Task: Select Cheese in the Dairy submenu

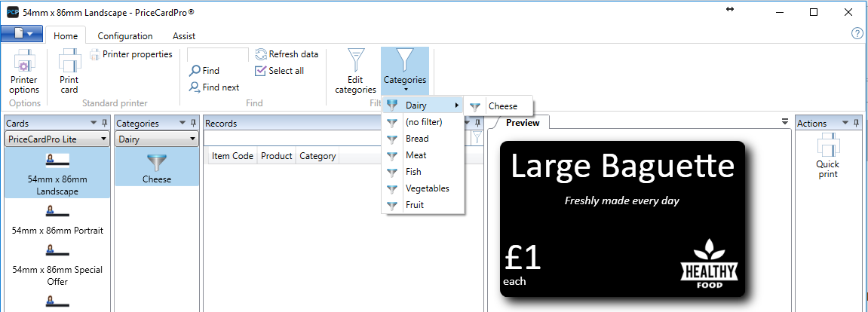Action: [x=502, y=106]
